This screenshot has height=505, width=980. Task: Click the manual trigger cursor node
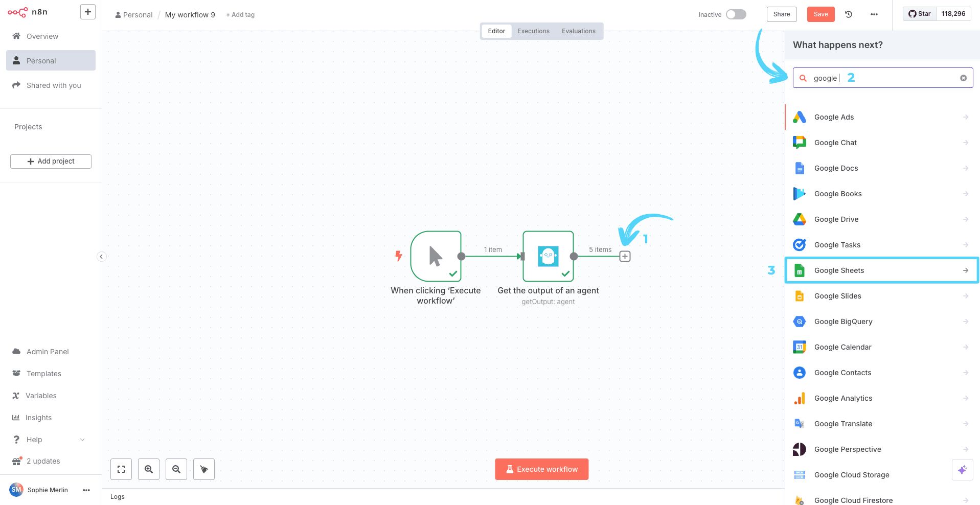pyautogui.click(x=436, y=256)
